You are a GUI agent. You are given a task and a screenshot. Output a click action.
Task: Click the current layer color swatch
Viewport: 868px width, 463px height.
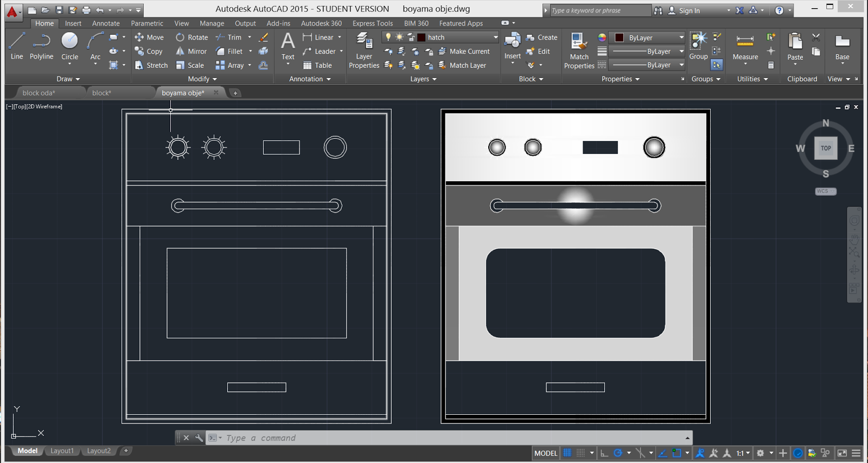421,37
